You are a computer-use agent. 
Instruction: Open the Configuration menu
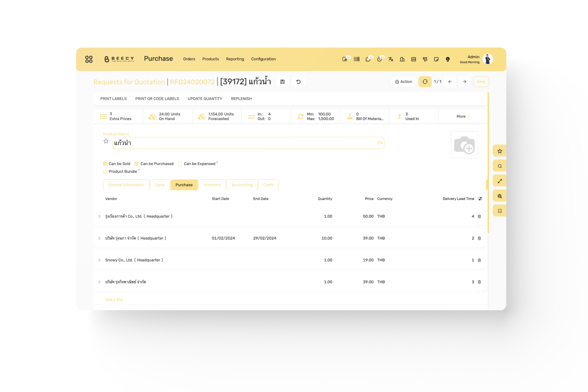[263, 59]
